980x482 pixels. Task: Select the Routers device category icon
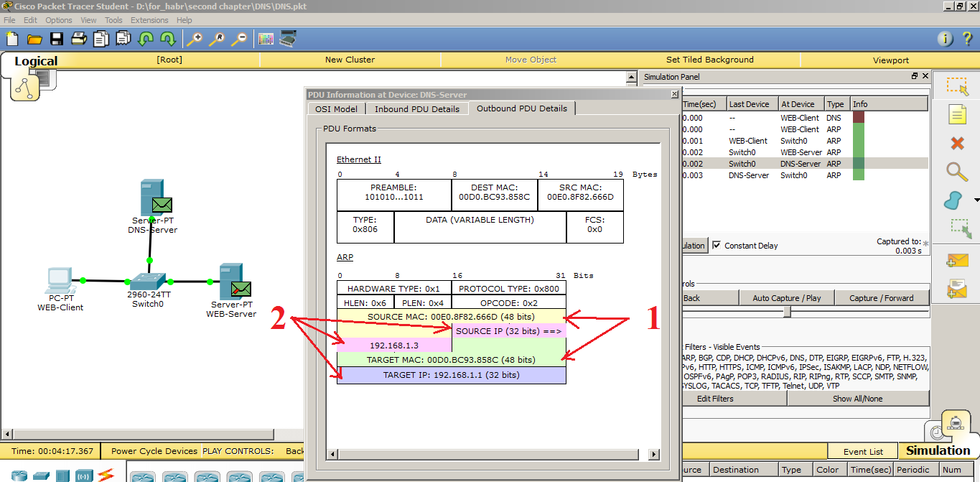pos(19,476)
